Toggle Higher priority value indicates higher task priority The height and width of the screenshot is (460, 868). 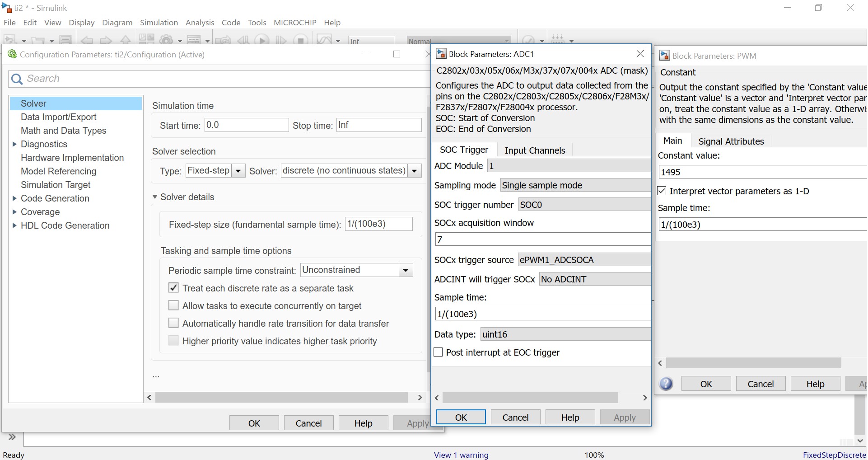[173, 341]
